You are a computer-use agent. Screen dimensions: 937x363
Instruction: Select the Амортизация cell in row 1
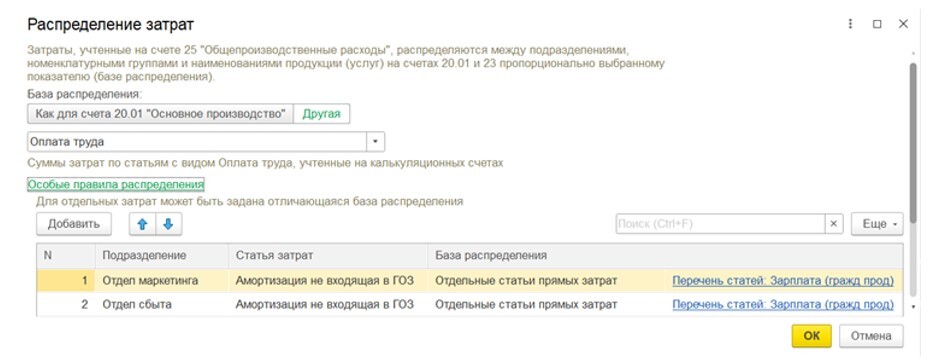pyautogui.click(x=328, y=280)
